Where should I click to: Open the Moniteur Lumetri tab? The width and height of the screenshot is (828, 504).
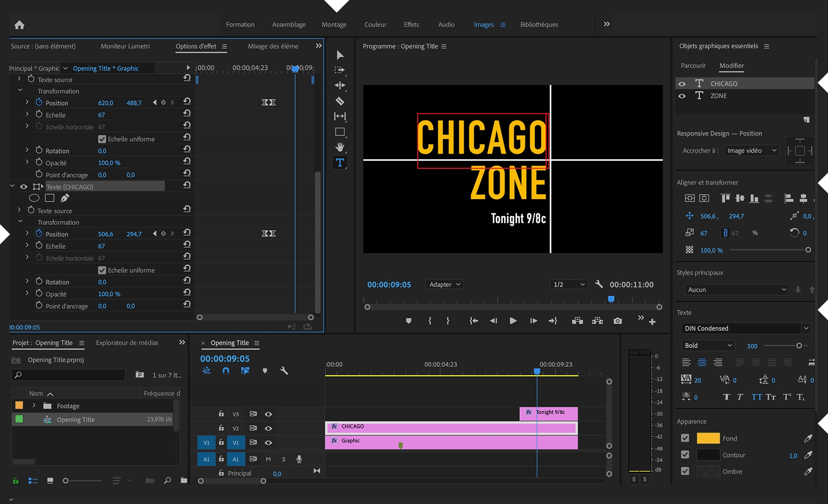click(125, 46)
